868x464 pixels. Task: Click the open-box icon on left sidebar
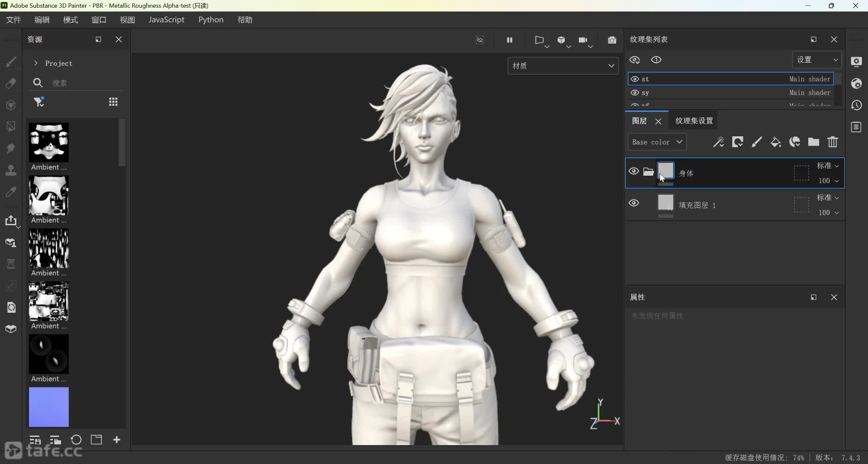[x=11, y=329]
